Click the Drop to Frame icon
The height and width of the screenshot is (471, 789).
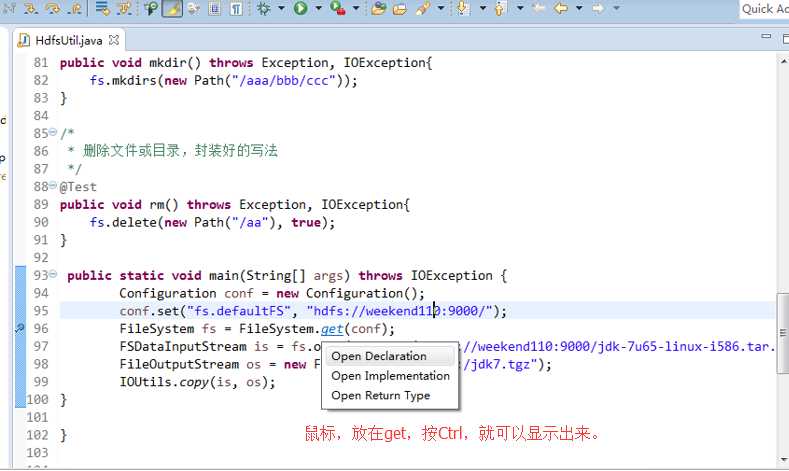pyautogui.click(x=102, y=8)
